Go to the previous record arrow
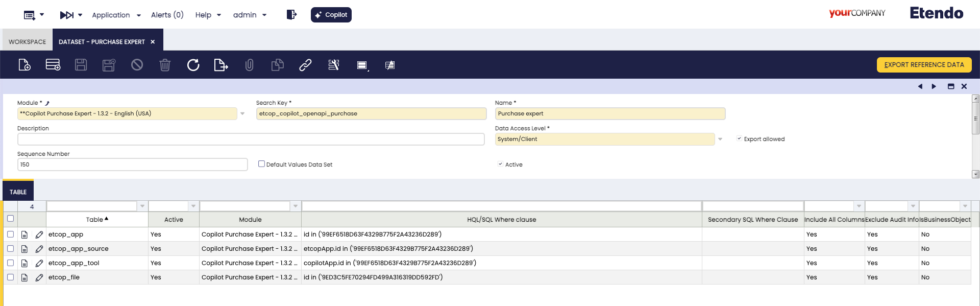Image resolution: width=980 pixels, height=306 pixels. 920,86
